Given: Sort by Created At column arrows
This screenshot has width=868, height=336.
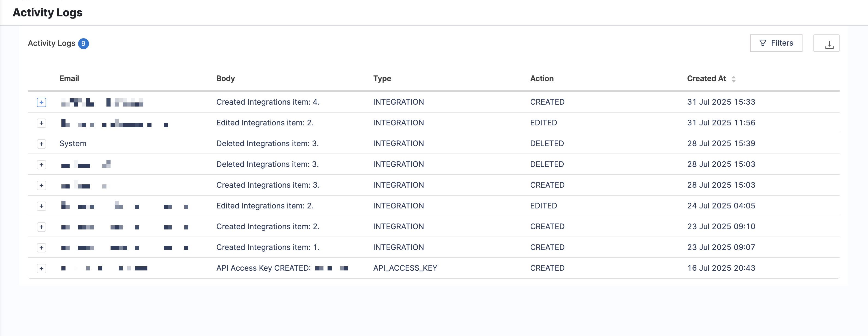Looking at the screenshot, I should pos(733,79).
